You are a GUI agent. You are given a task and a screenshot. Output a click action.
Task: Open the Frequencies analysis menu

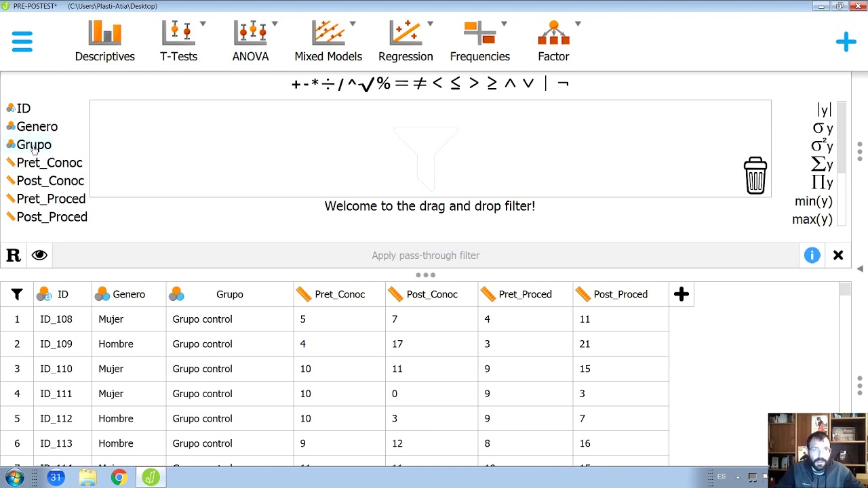pyautogui.click(x=479, y=42)
